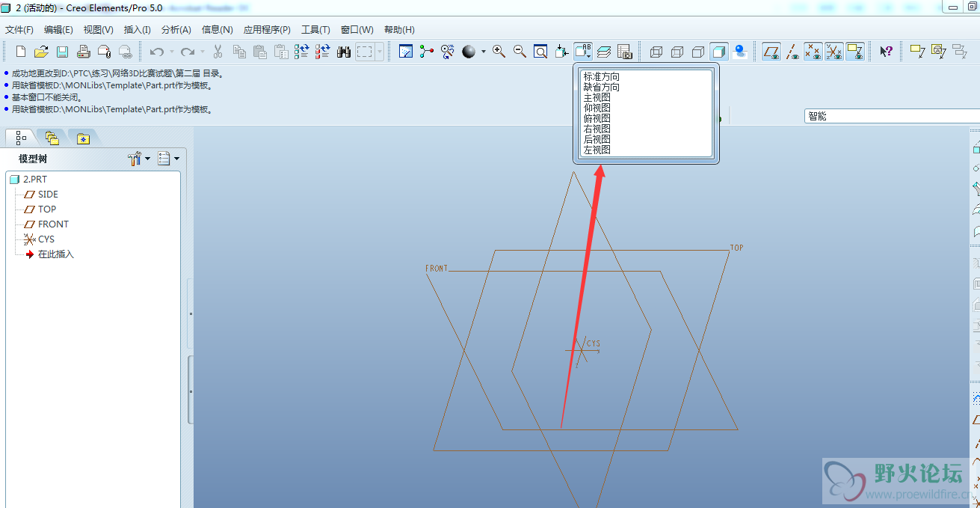Click the second annotation display icon with the boxed A
The image size is (980, 508).
938,52
